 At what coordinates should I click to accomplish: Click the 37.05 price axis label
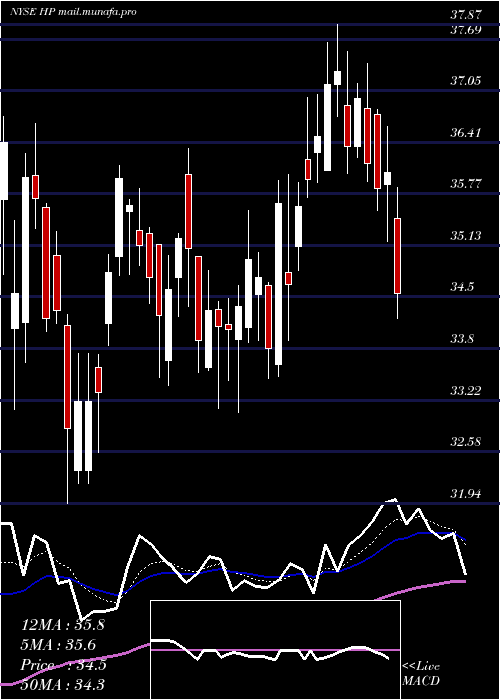(x=466, y=81)
